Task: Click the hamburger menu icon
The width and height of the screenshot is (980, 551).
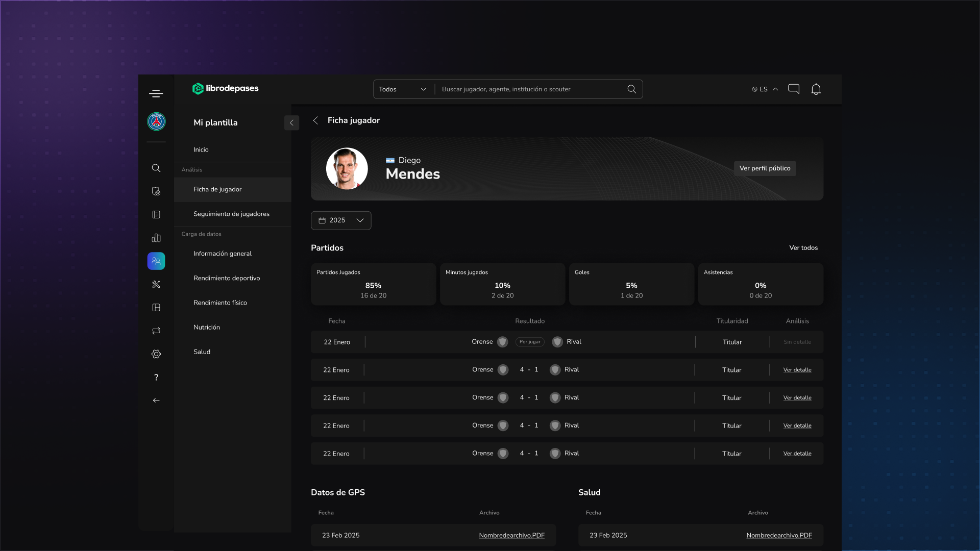Action: point(156,93)
